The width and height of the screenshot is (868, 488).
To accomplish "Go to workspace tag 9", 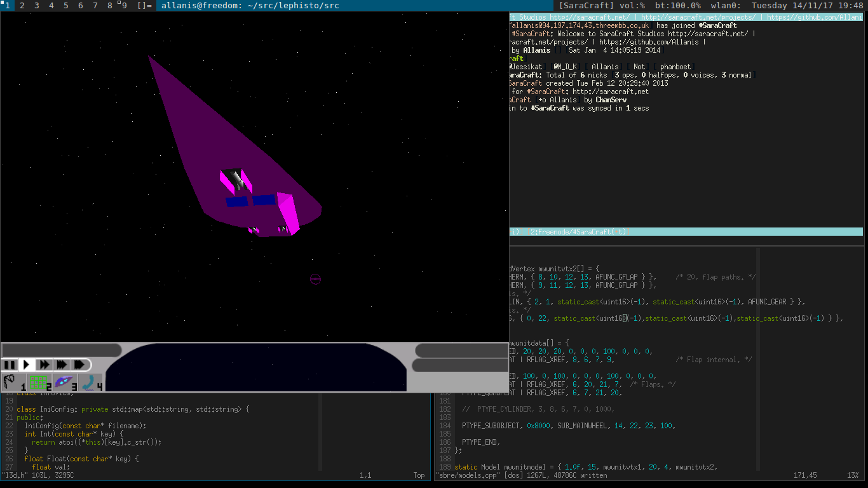I will click(124, 6).
